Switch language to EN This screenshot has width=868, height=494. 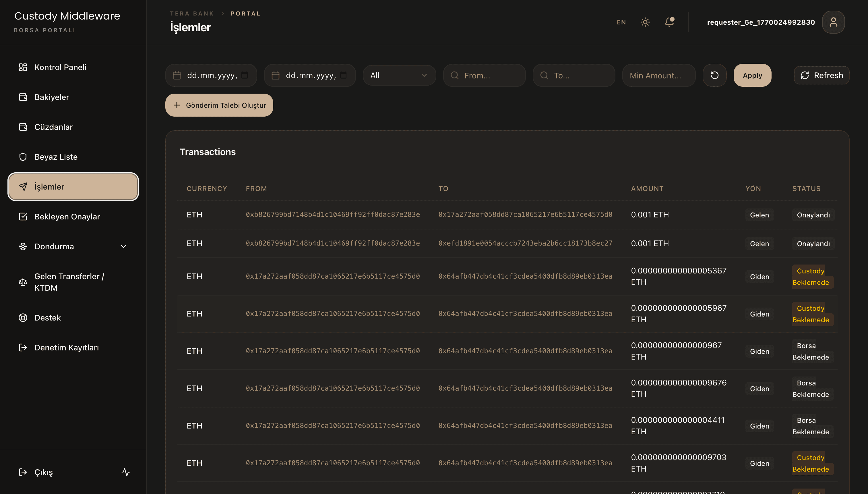[x=621, y=22]
